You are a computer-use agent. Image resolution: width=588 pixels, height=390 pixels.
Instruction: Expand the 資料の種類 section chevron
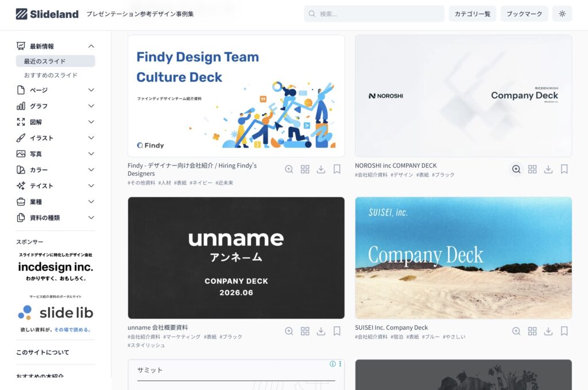91,218
